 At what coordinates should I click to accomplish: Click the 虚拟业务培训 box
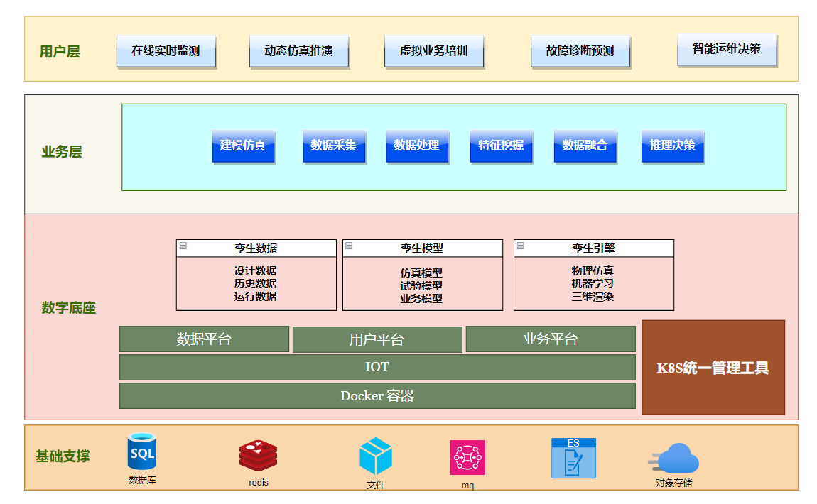434,51
